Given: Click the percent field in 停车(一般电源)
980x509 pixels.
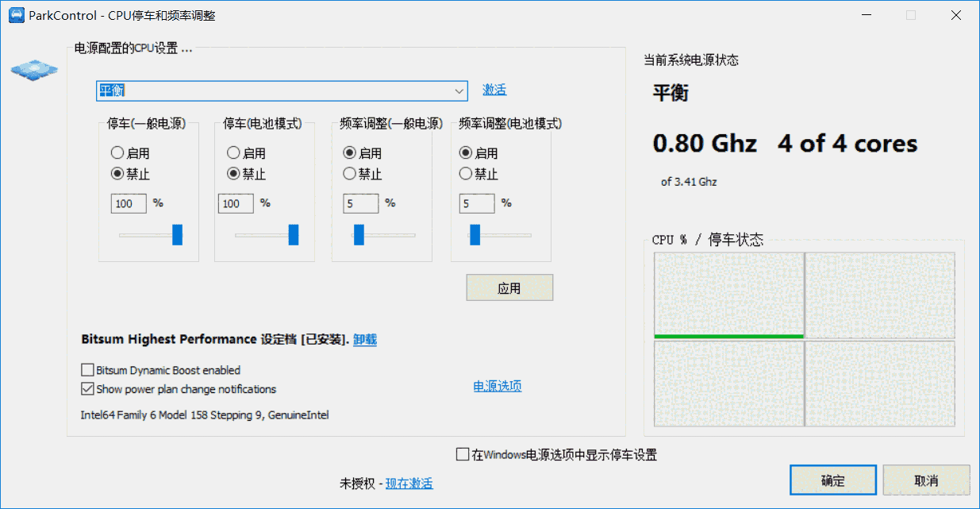Looking at the screenshot, I should tap(129, 204).
